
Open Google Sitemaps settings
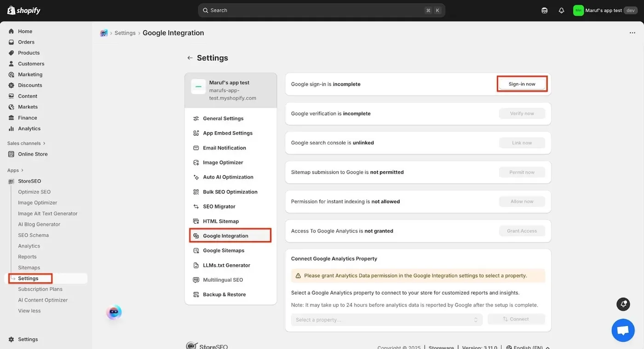click(x=224, y=250)
